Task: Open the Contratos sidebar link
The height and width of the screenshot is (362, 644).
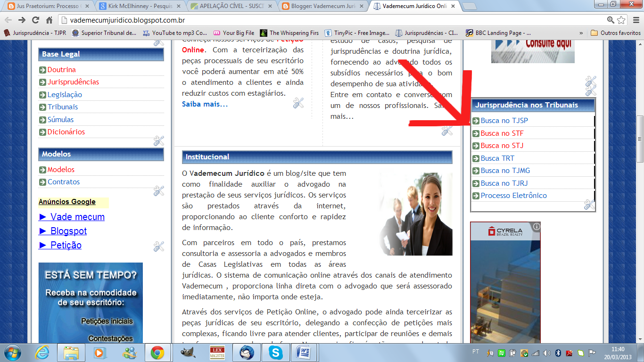Action: (64, 182)
